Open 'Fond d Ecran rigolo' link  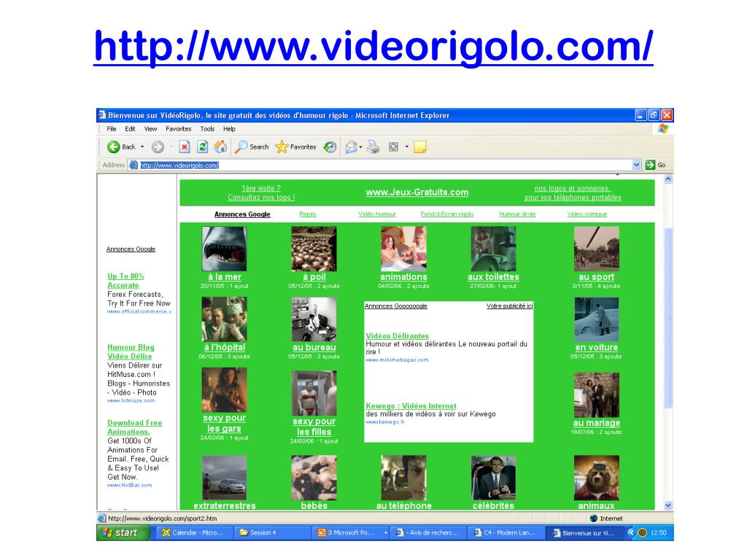[447, 214]
